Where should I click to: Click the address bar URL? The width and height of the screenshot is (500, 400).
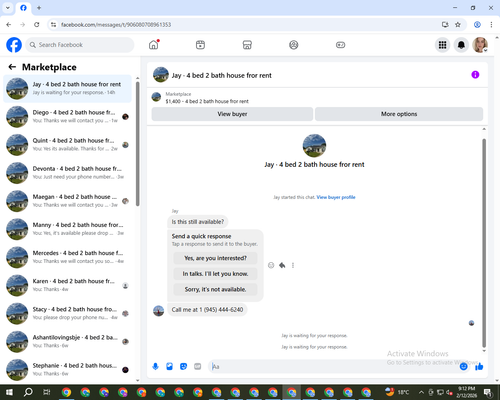[x=116, y=25]
